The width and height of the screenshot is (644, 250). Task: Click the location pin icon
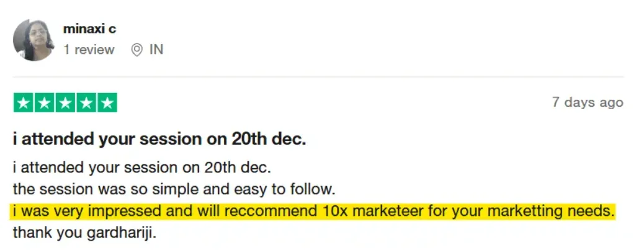coord(137,50)
